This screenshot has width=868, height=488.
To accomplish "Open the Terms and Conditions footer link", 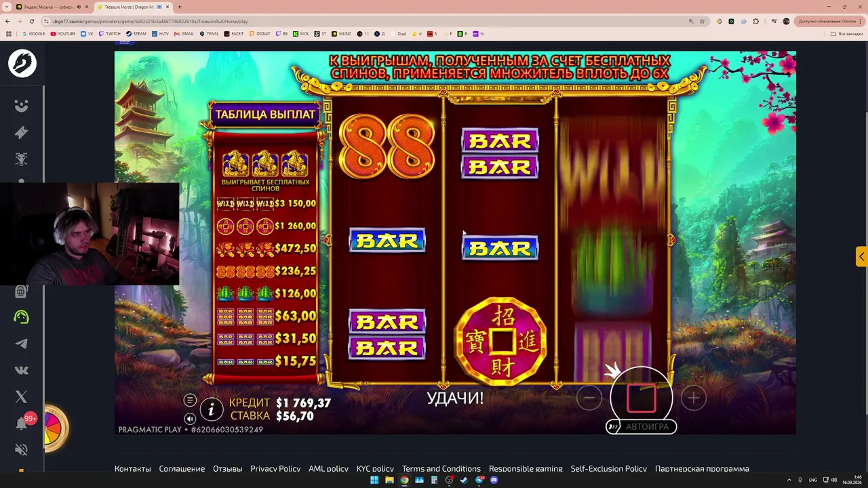I will tap(441, 468).
